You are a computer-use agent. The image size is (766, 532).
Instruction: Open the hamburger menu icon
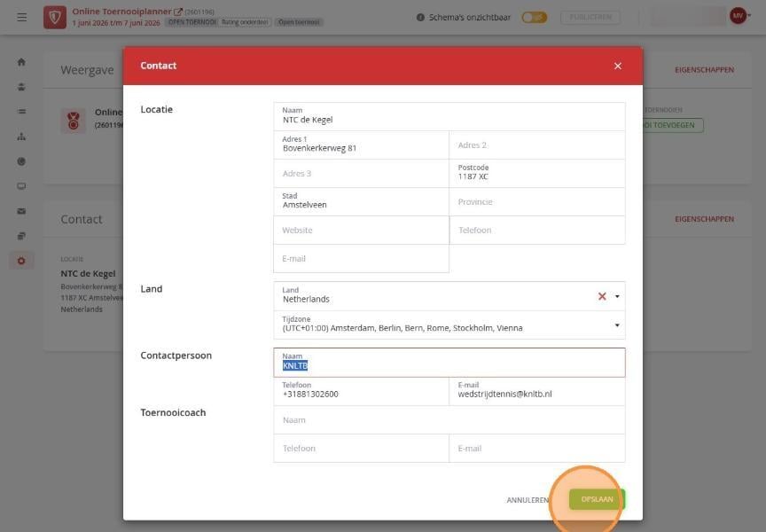[x=21, y=17]
